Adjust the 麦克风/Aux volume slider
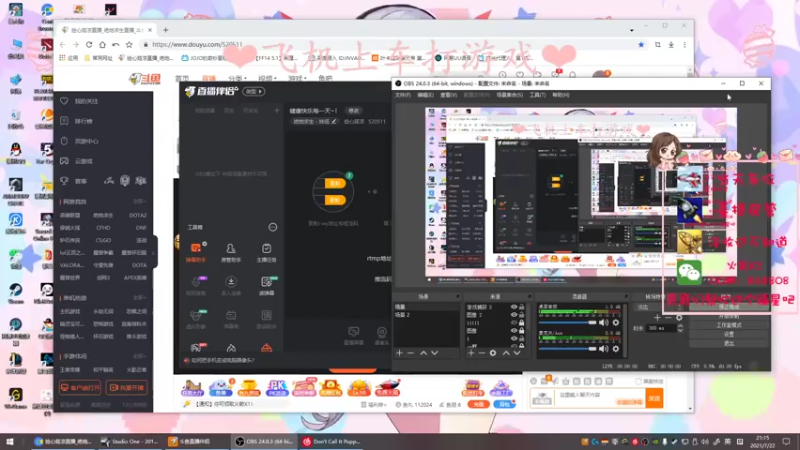This screenshot has height=450, width=800. click(567, 348)
